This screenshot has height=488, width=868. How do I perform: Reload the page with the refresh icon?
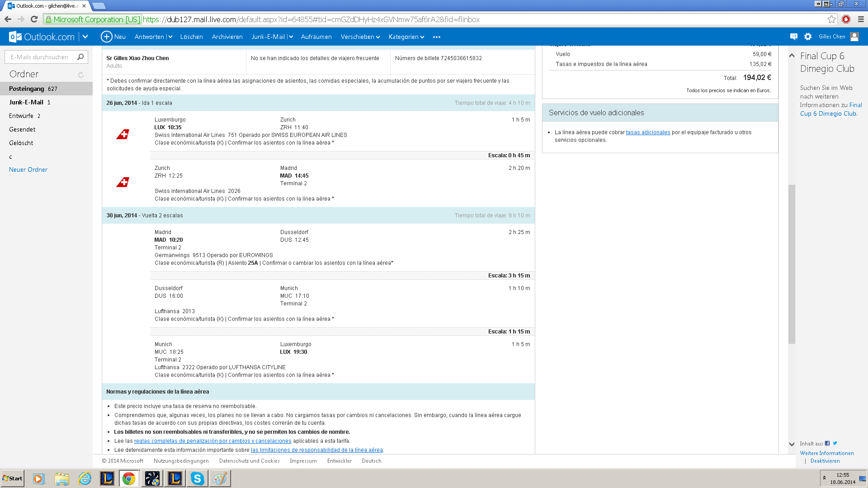(34, 19)
